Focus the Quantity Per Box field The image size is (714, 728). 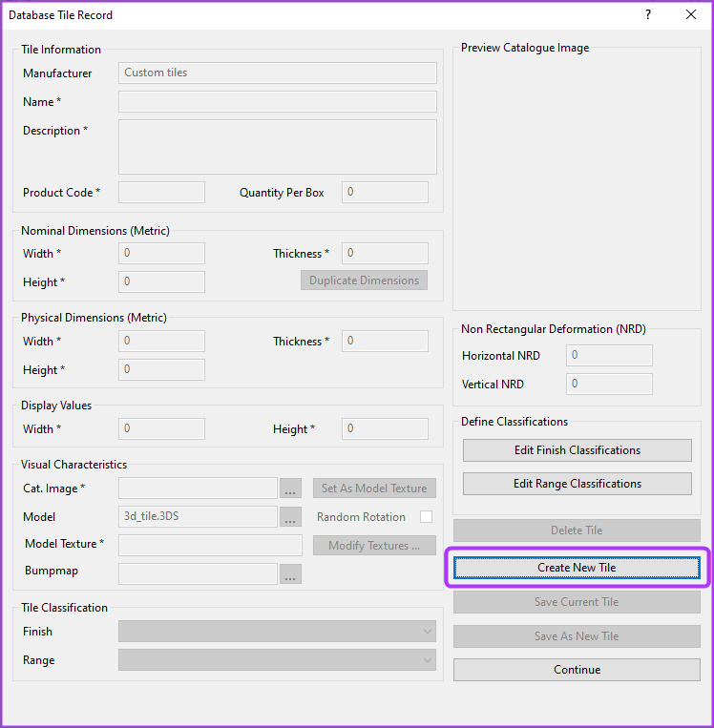385,192
